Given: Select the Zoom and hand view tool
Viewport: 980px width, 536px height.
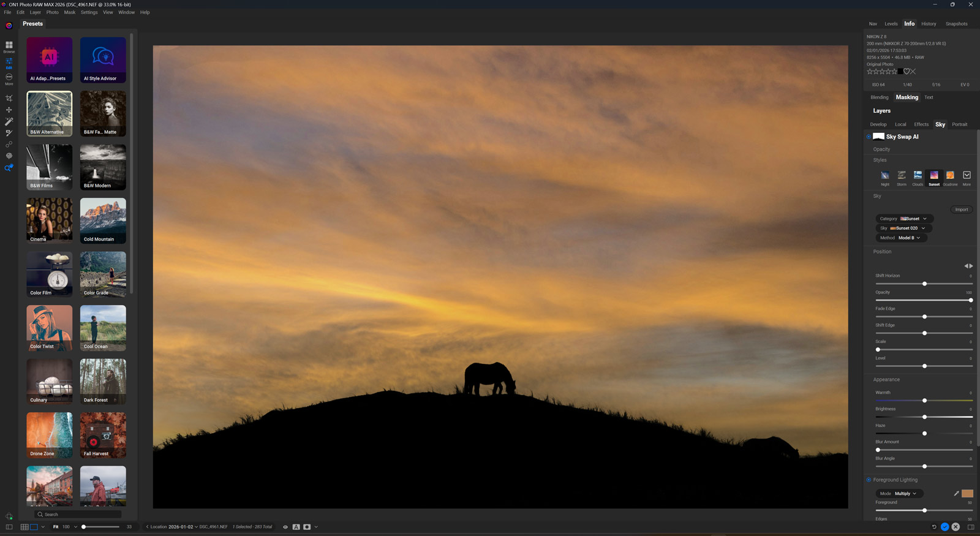Looking at the screenshot, I should (x=9, y=168).
